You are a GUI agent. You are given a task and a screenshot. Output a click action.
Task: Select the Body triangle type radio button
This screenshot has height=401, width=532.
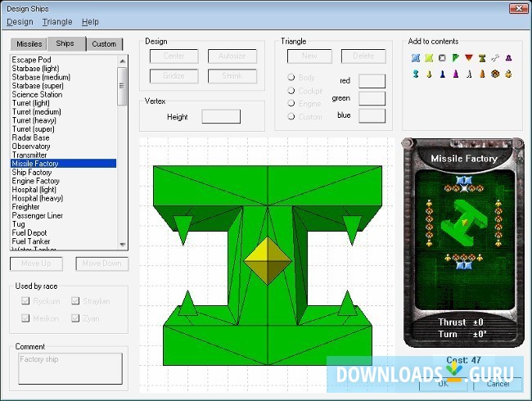coord(291,77)
